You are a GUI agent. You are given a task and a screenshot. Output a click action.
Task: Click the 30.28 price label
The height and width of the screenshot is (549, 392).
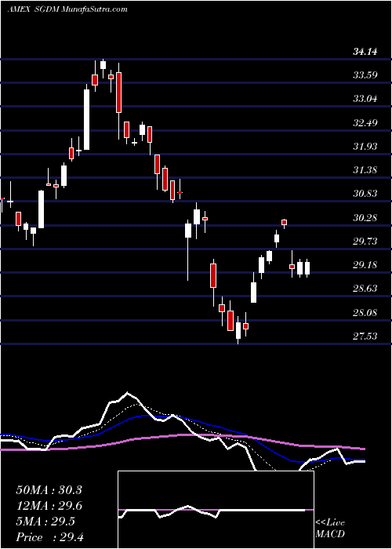pyautogui.click(x=365, y=218)
